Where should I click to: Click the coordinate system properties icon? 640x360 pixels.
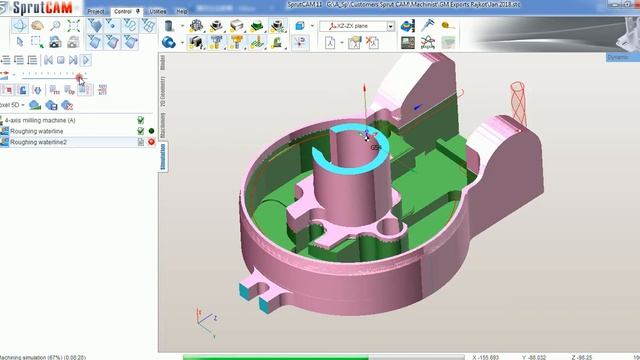tap(354, 42)
